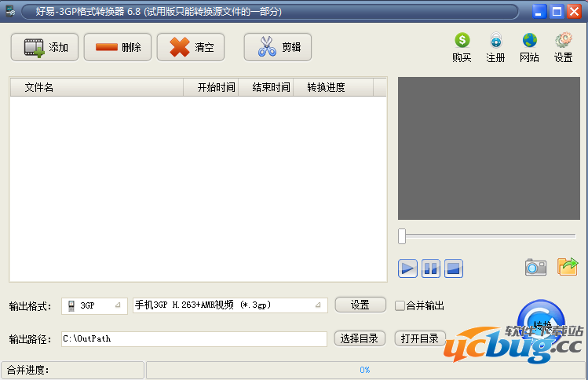Open snapshot folder with the folder-arrow icon

click(568, 267)
